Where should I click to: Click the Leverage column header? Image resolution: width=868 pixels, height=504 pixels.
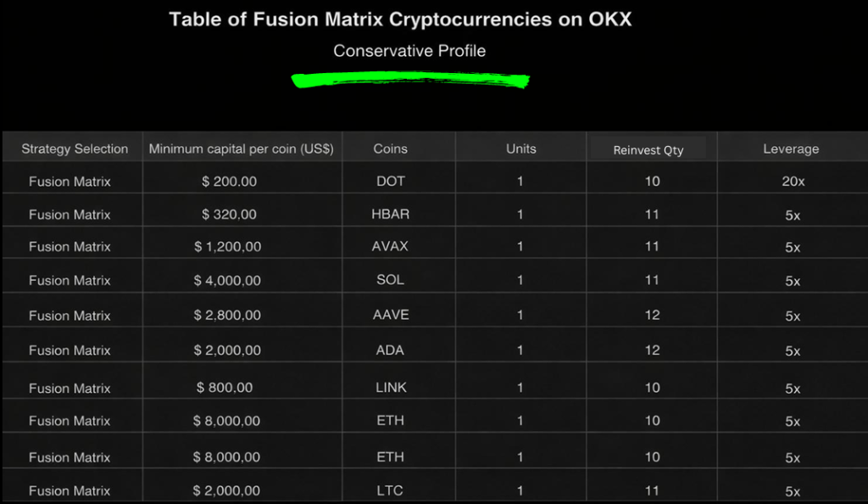tap(791, 148)
